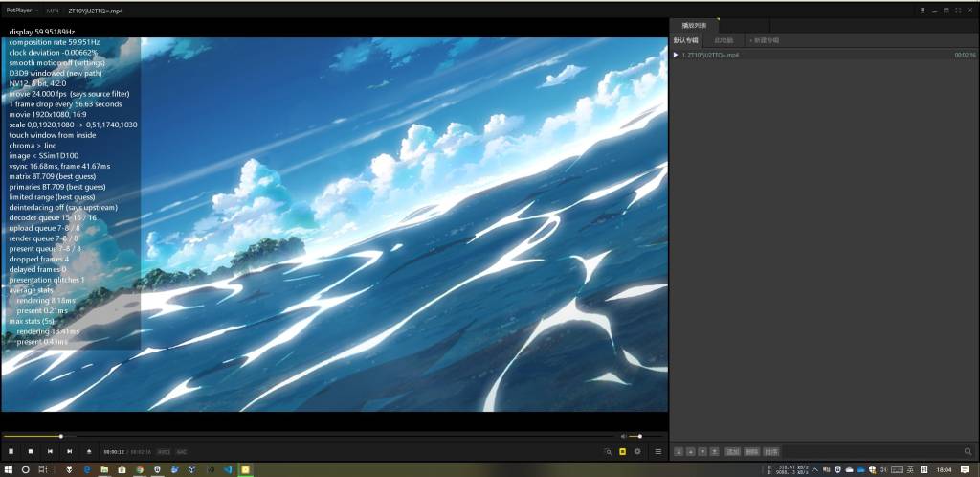The width and height of the screenshot is (980, 477).
Task: Open file with the eject icon
Action: (89, 451)
